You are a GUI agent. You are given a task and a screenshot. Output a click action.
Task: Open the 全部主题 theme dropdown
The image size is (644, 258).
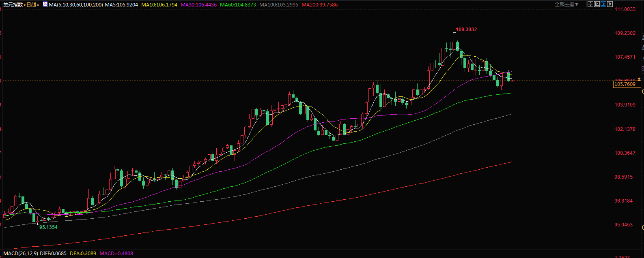click(x=566, y=4)
